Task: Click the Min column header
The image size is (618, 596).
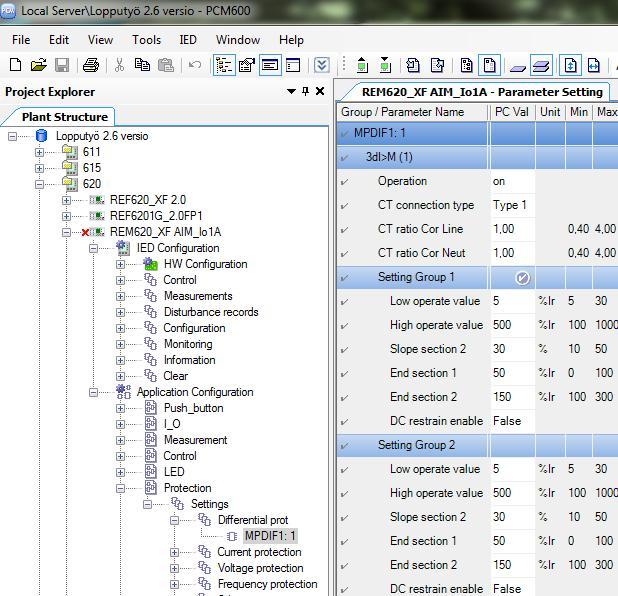Action: coord(579,112)
